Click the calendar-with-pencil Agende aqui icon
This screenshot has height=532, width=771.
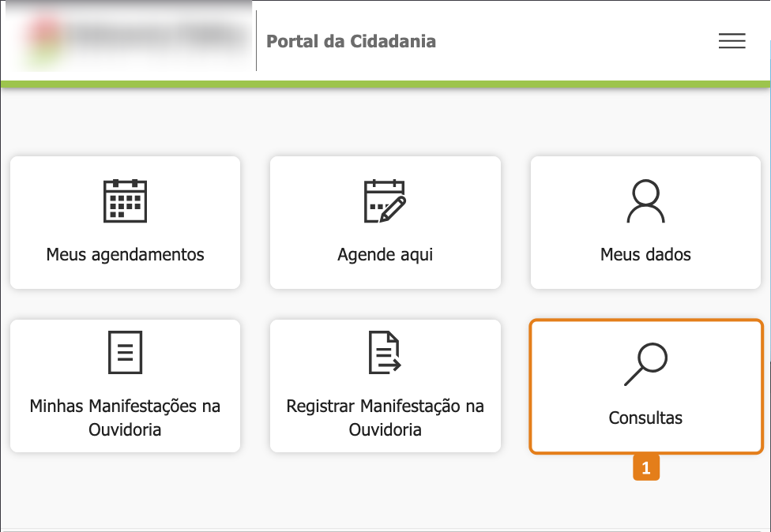(x=385, y=201)
